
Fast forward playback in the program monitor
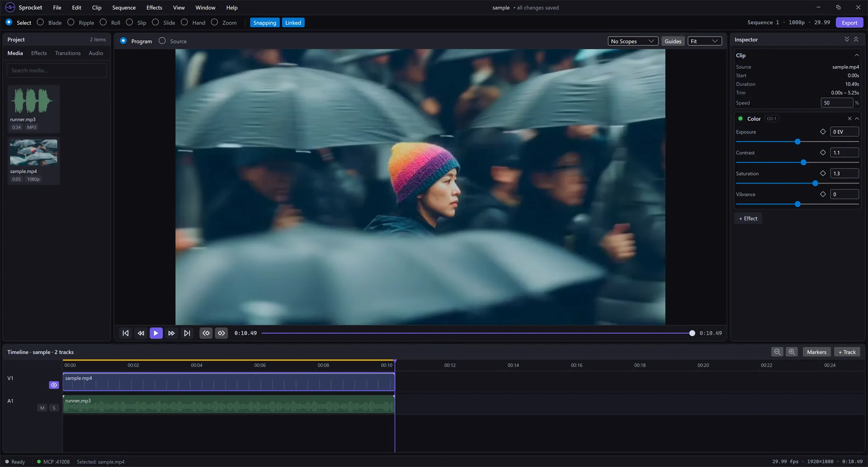pyautogui.click(x=171, y=333)
